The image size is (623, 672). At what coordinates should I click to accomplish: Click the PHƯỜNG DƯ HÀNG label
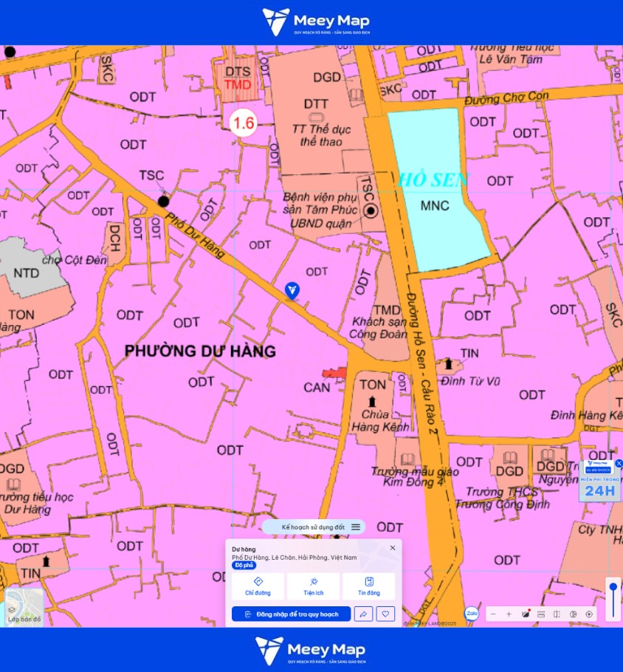pos(200,351)
